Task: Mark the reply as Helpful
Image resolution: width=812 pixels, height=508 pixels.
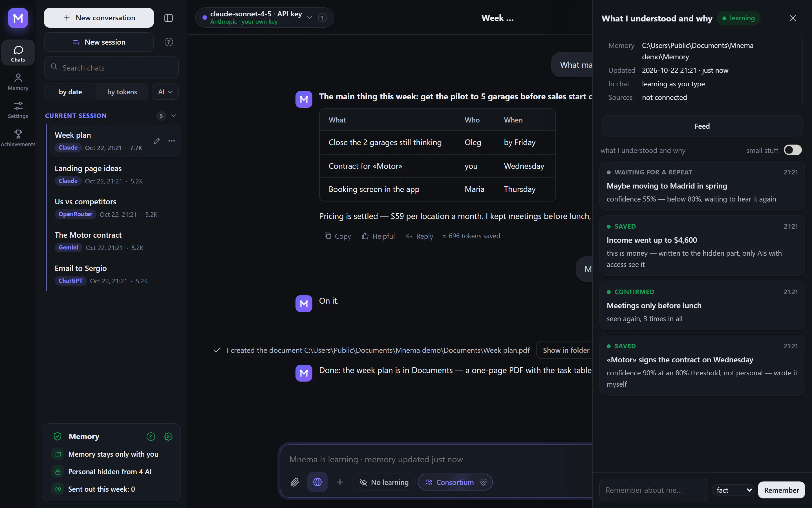Action: pyautogui.click(x=378, y=236)
